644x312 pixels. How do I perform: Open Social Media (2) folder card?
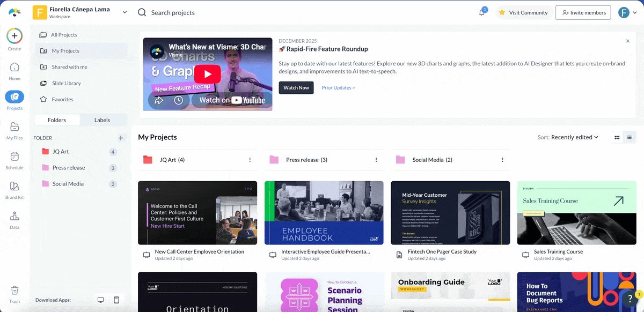point(451,160)
